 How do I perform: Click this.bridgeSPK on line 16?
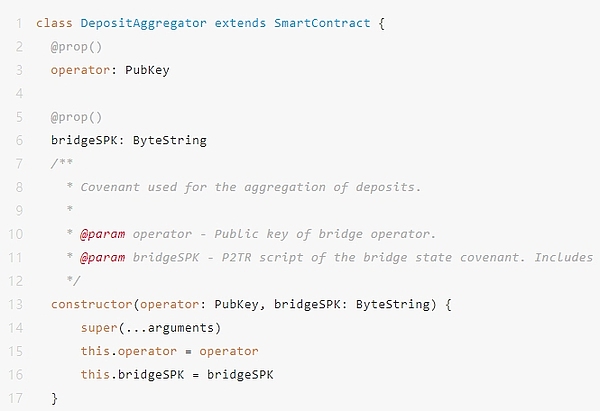click(132, 374)
